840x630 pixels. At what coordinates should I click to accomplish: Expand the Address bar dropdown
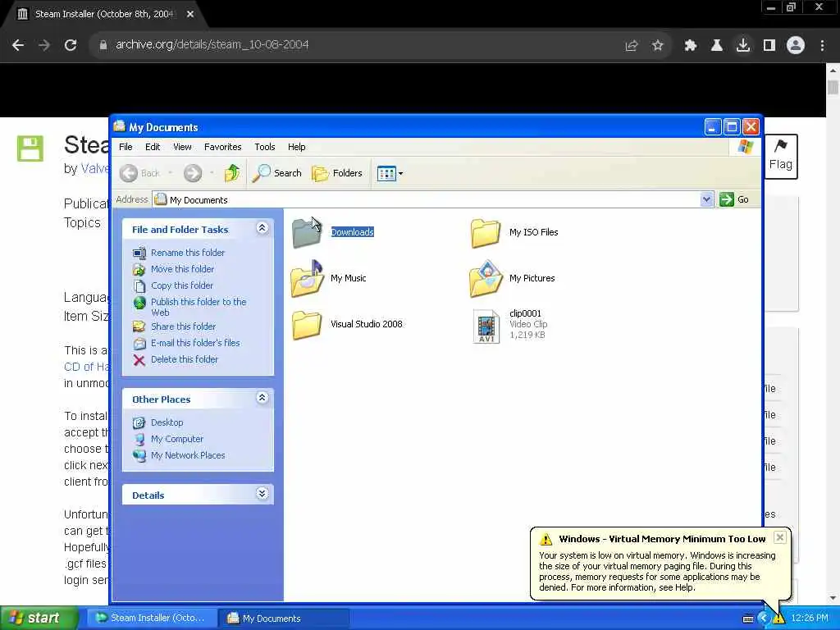(x=706, y=200)
